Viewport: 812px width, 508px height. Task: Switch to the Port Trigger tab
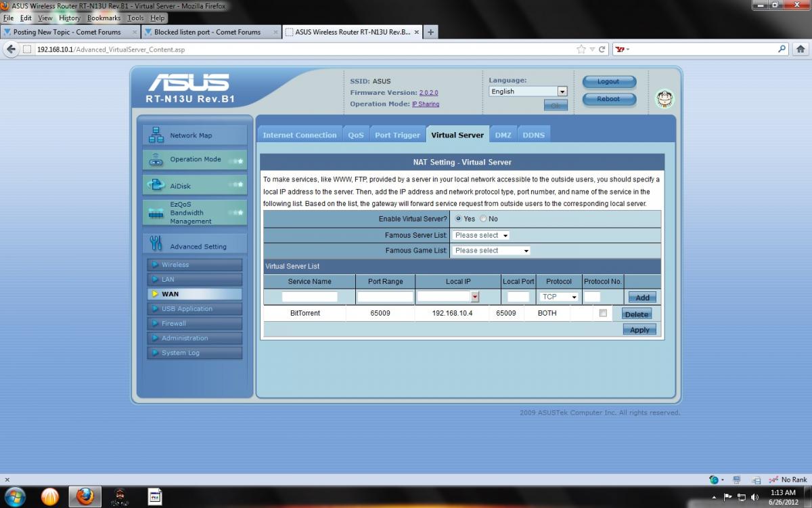[398, 135]
